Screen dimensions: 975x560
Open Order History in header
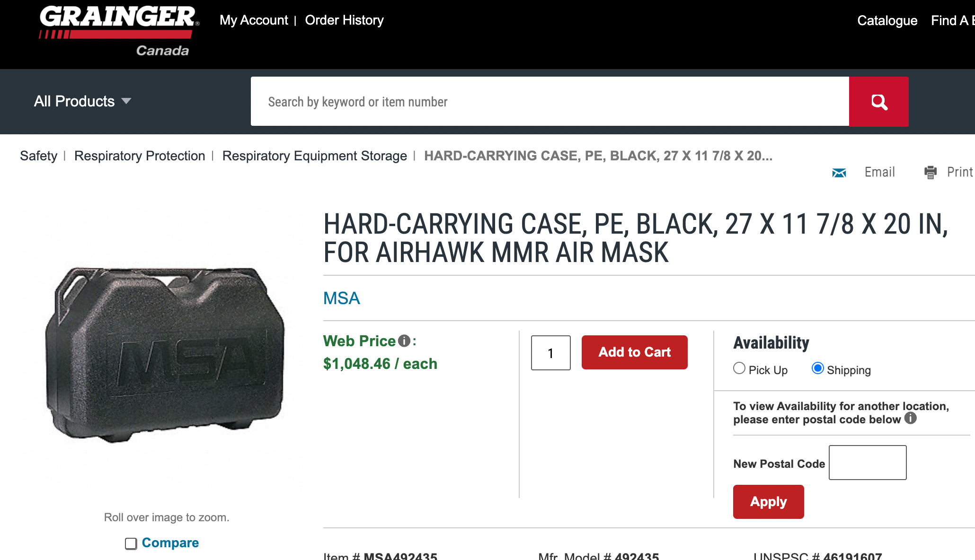pyautogui.click(x=344, y=20)
